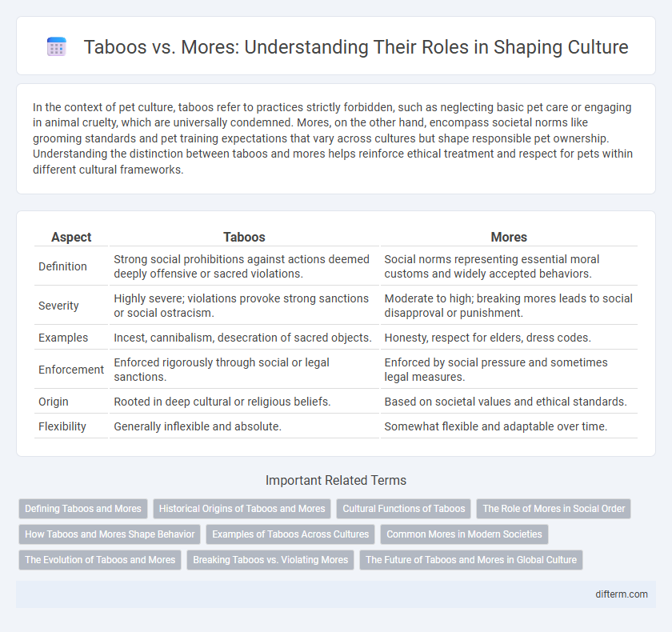Click the page title 'Taboos vs. Mores'
This screenshot has width=672, height=632.
(356, 46)
